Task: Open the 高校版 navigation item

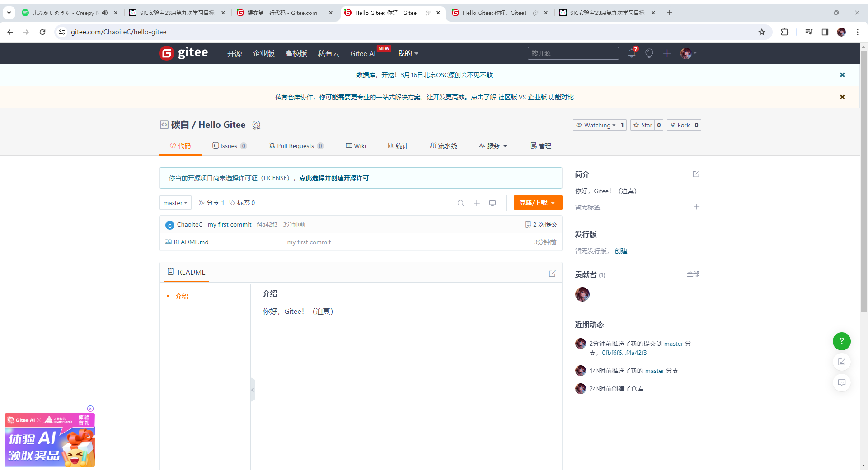Action: coord(296,53)
